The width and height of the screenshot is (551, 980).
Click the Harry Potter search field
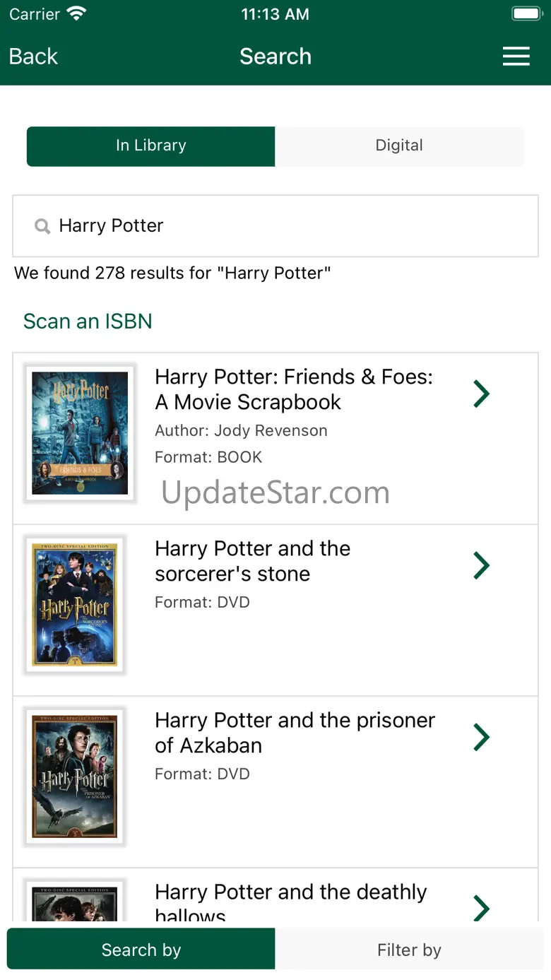(x=283, y=226)
